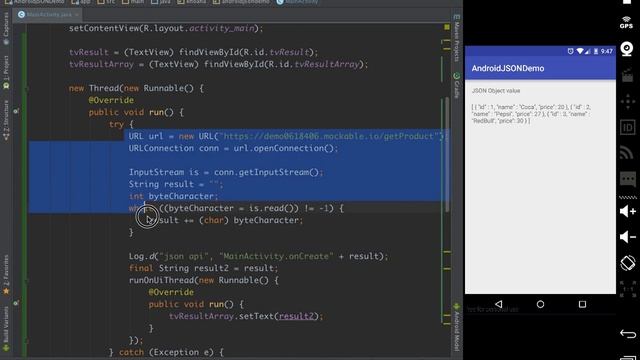Tap the JSON array result text

(531, 114)
